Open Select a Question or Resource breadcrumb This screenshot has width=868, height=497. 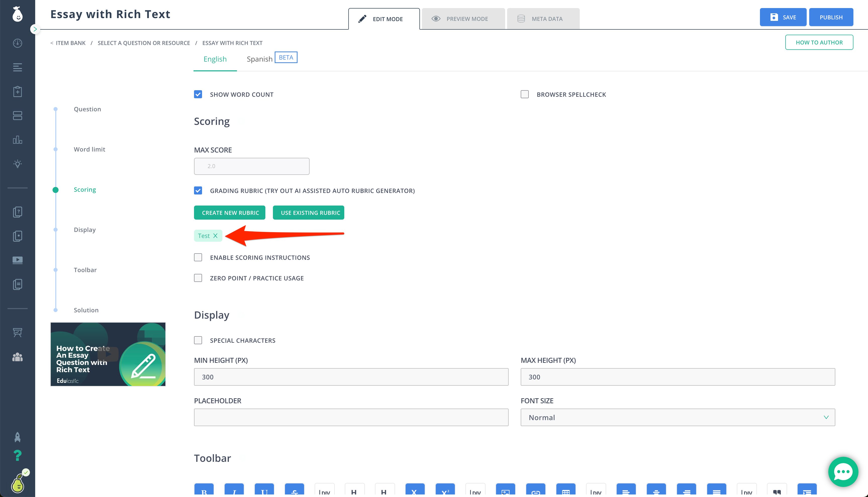coord(144,43)
